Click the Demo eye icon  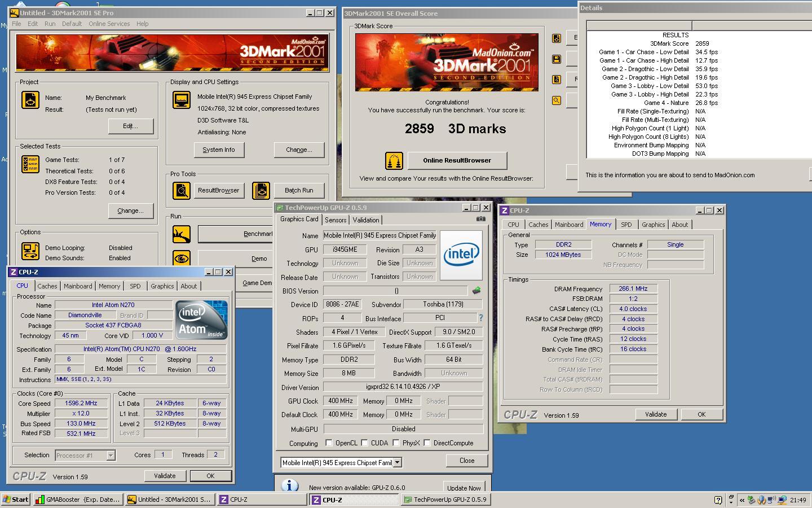point(182,259)
